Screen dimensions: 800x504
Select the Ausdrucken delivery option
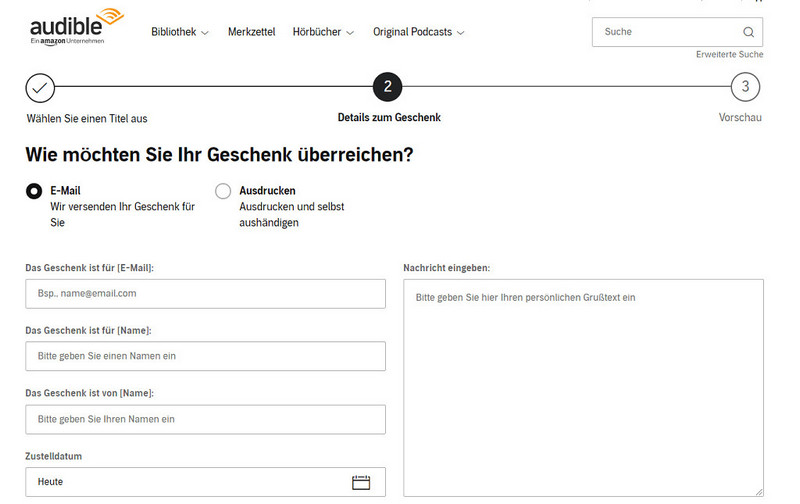tap(223, 191)
